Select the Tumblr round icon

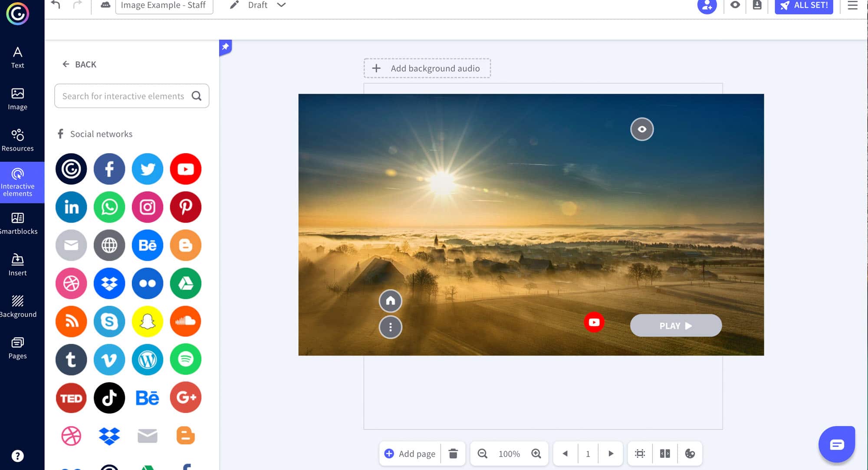click(71, 360)
